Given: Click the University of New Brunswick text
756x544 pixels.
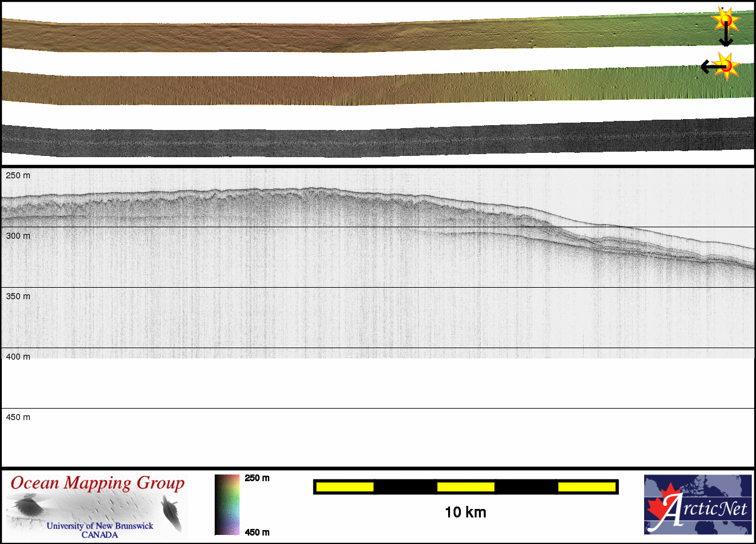Looking at the screenshot, I should 100,526.
